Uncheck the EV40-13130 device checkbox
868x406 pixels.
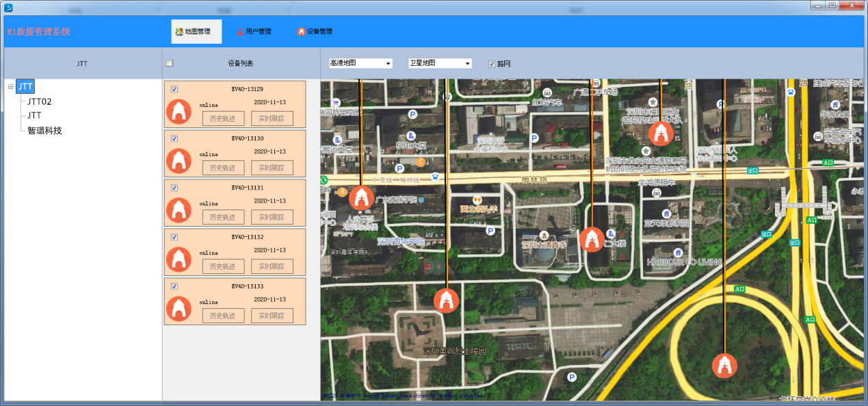(x=174, y=138)
